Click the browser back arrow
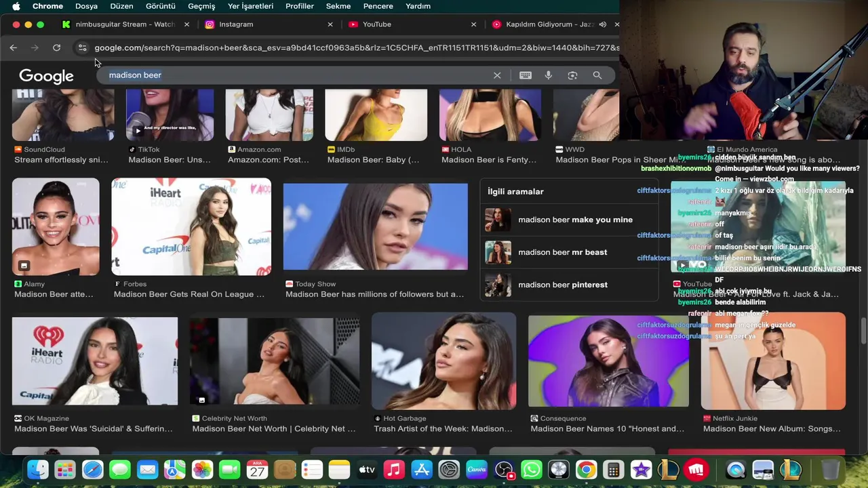The image size is (868, 488). [x=14, y=47]
